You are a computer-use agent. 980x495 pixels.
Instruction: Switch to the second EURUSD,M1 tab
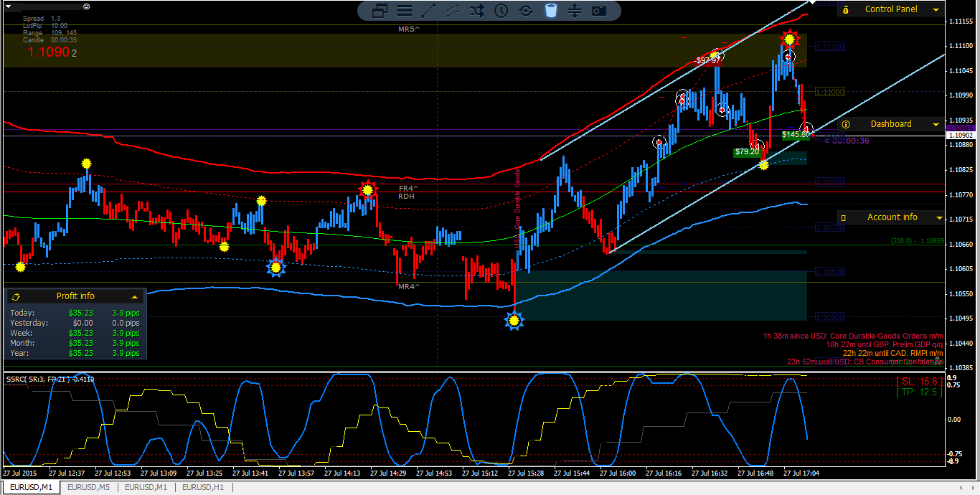(x=146, y=488)
